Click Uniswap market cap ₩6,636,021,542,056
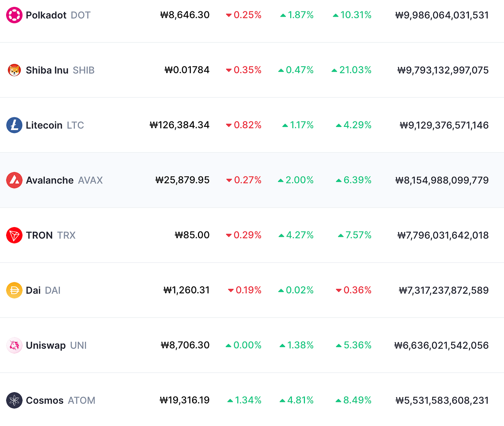 pos(441,345)
